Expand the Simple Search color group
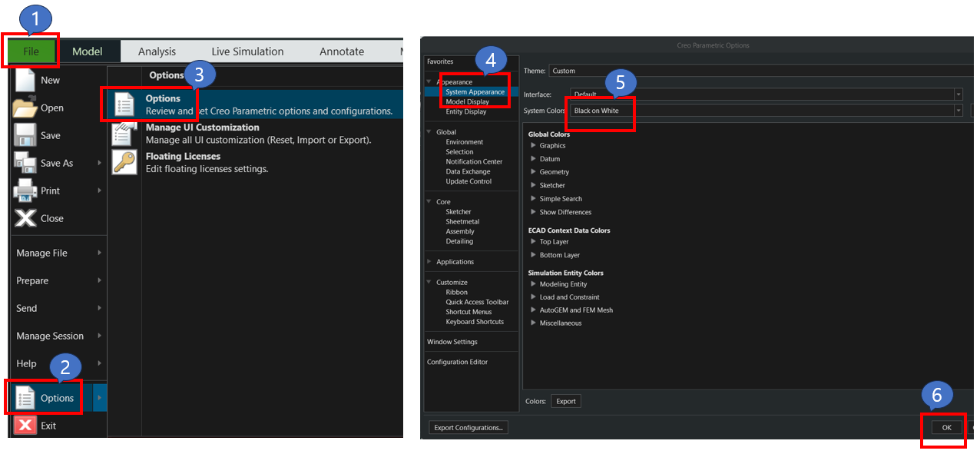 coord(534,199)
